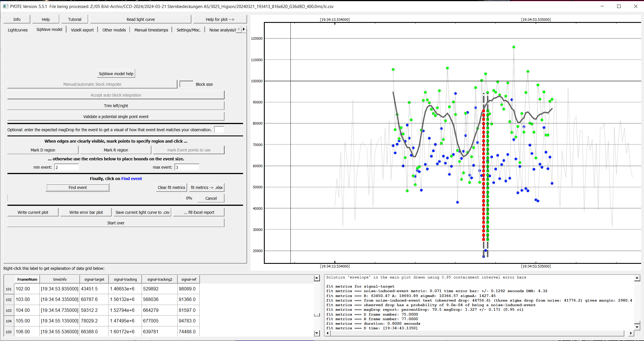
Task: Click log panel horizontal scroll-right arrow
Action: coord(631,333)
